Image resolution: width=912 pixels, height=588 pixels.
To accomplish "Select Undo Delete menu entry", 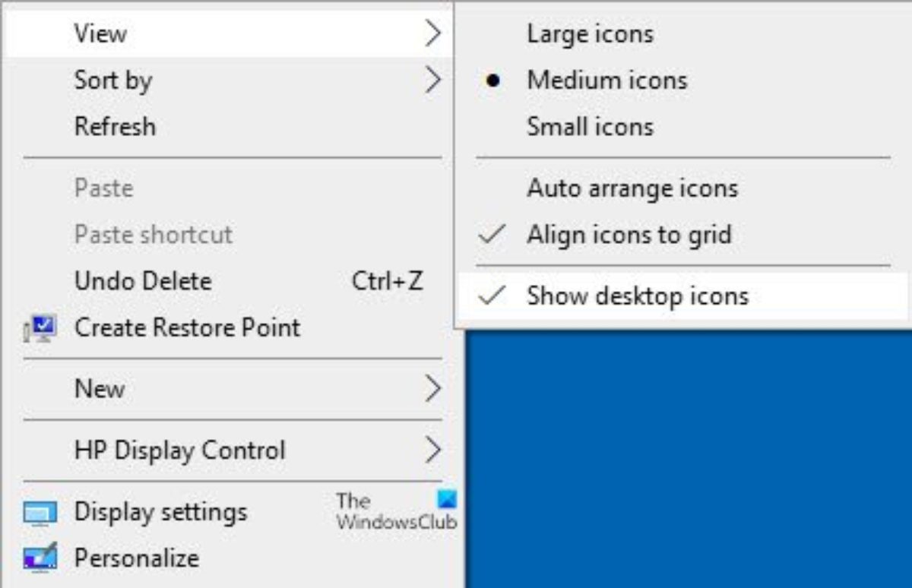I will click(x=143, y=281).
